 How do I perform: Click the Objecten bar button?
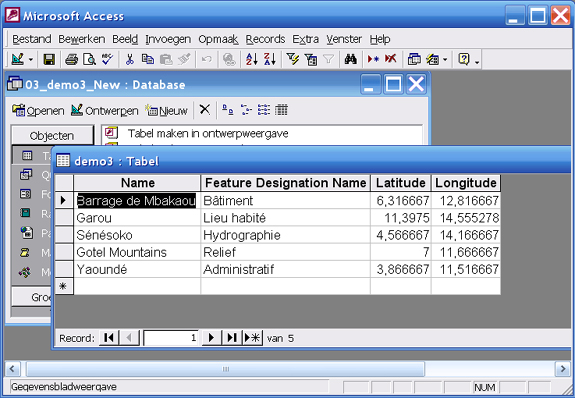(52, 135)
